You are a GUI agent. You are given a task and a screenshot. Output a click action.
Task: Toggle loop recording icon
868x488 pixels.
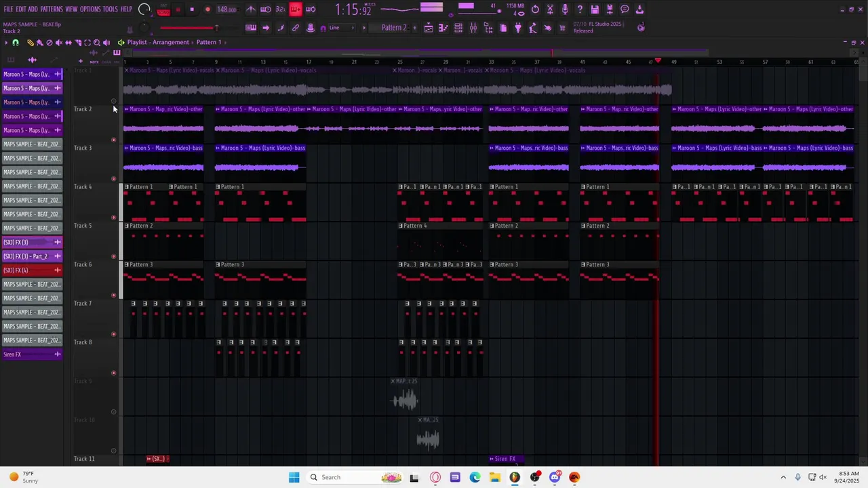click(x=311, y=9)
